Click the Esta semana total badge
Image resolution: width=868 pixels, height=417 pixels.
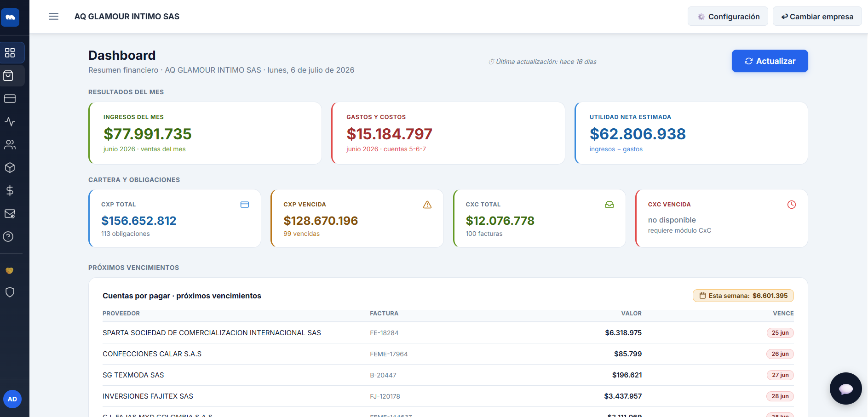tap(743, 296)
